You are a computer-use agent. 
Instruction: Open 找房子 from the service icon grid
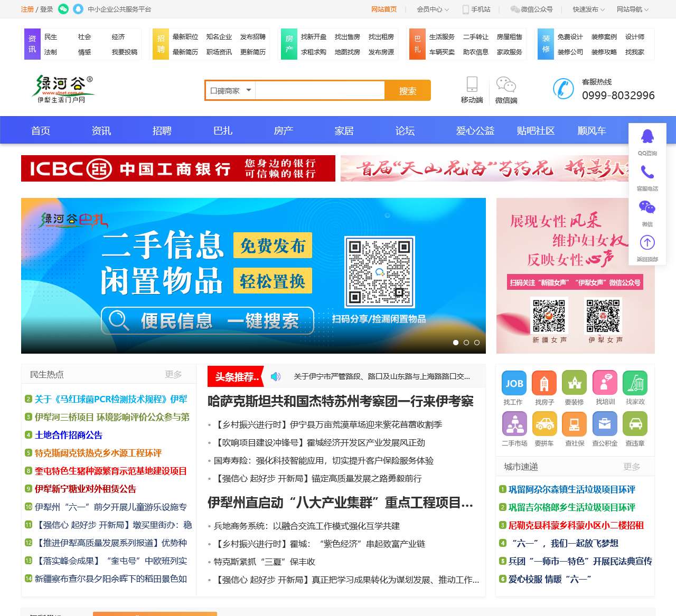(x=544, y=383)
